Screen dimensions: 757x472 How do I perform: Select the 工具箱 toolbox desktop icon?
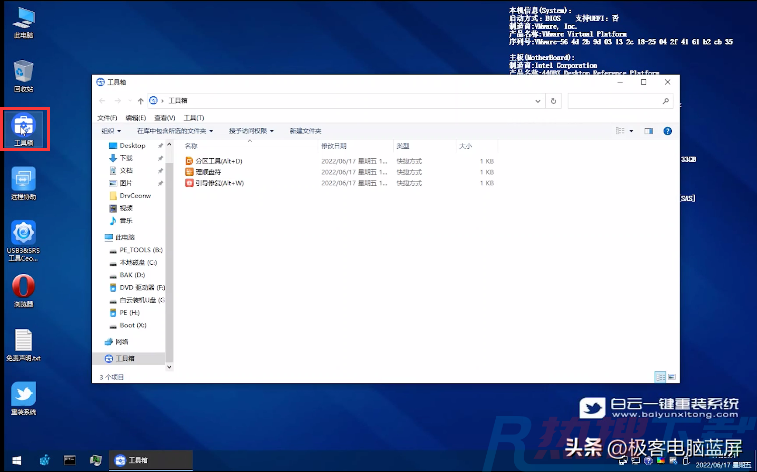click(x=24, y=129)
